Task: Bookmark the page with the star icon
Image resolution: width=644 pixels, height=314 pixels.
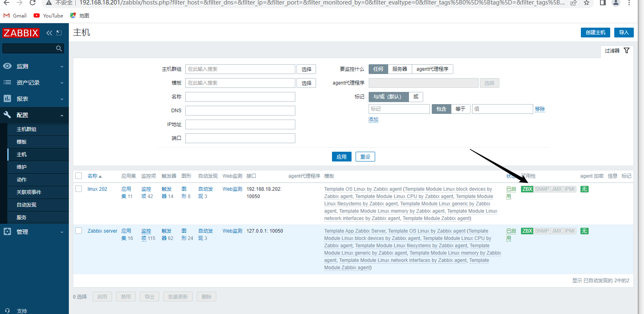Action: coord(586,3)
